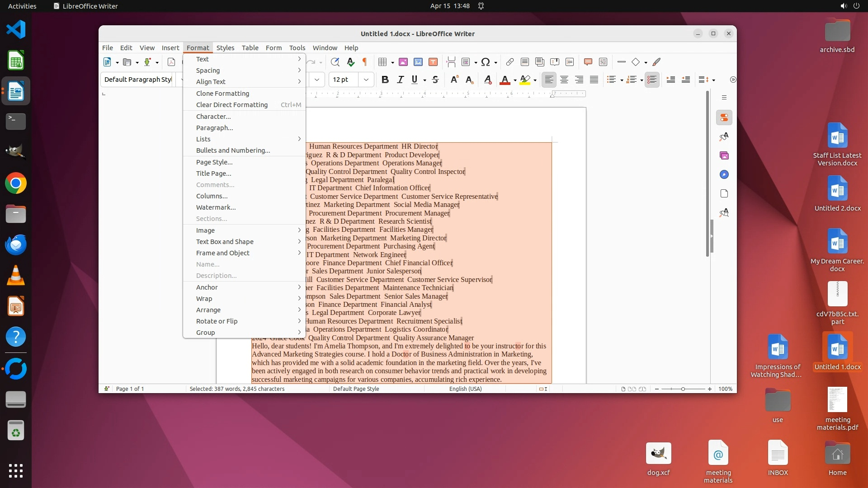
Task: Open the sidebar Navigator panel icon
Action: click(724, 175)
